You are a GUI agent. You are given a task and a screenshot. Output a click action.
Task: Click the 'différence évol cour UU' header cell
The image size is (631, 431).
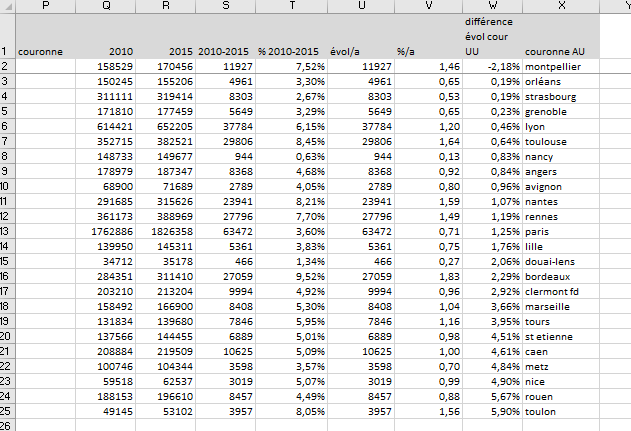493,36
